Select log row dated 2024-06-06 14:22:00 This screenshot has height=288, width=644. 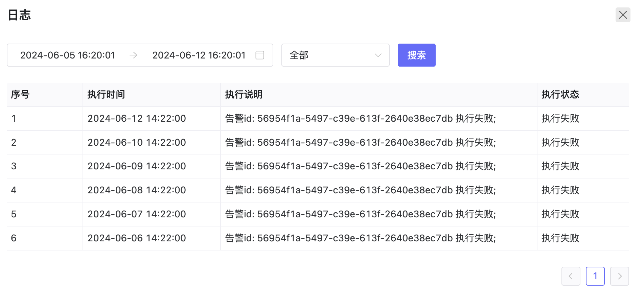137,238
